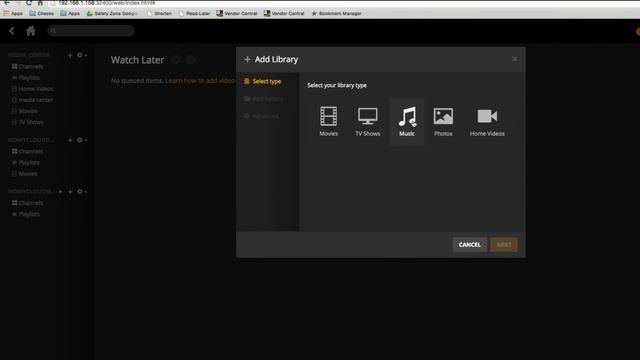Open the Select type step

[x=262, y=81]
